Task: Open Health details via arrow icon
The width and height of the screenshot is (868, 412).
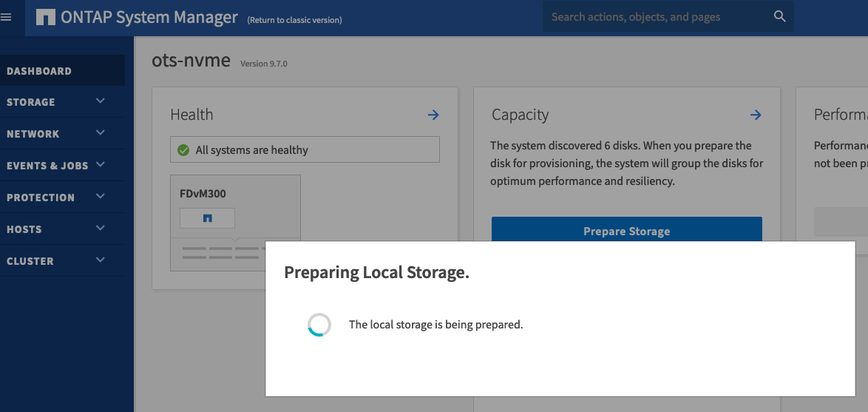Action: pyautogui.click(x=433, y=115)
